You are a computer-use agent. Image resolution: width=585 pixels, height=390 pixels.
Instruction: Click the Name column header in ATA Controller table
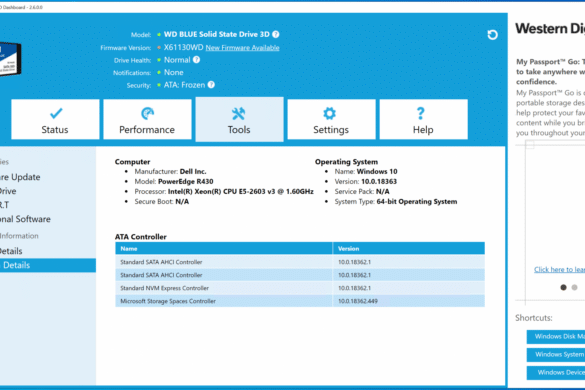[x=224, y=249]
